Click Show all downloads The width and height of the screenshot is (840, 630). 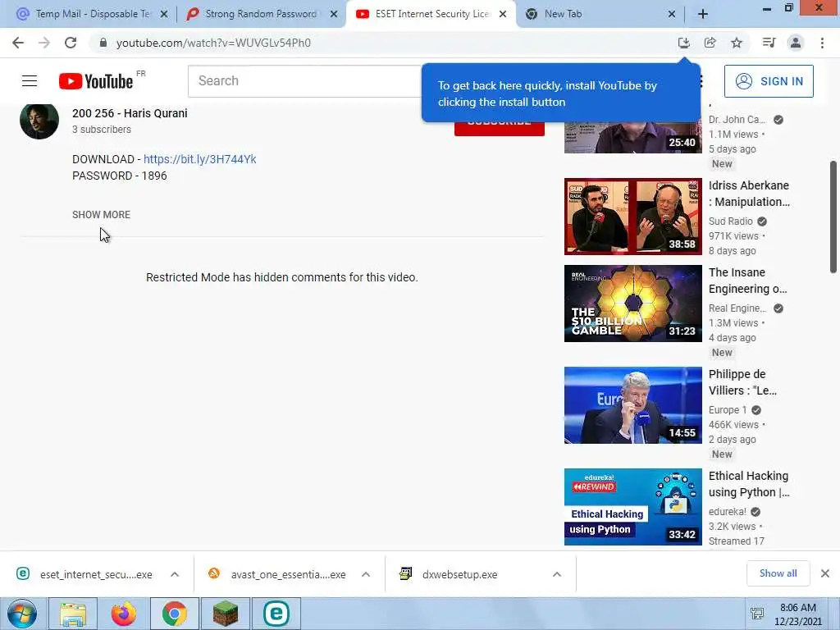pos(778,573)
